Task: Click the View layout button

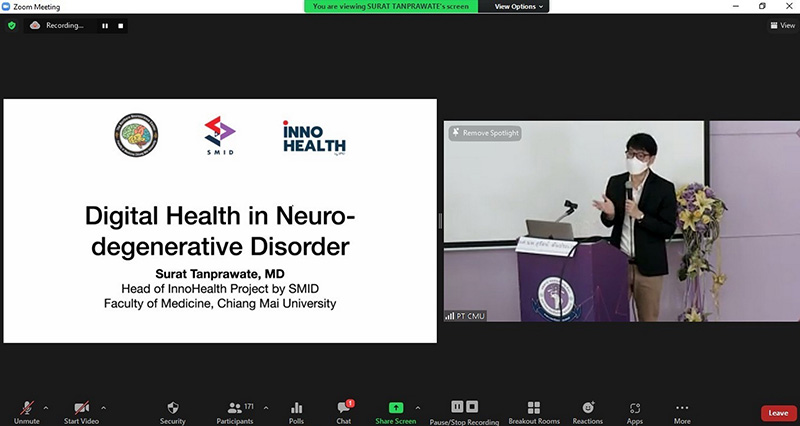Action: (x=783, y=26)
